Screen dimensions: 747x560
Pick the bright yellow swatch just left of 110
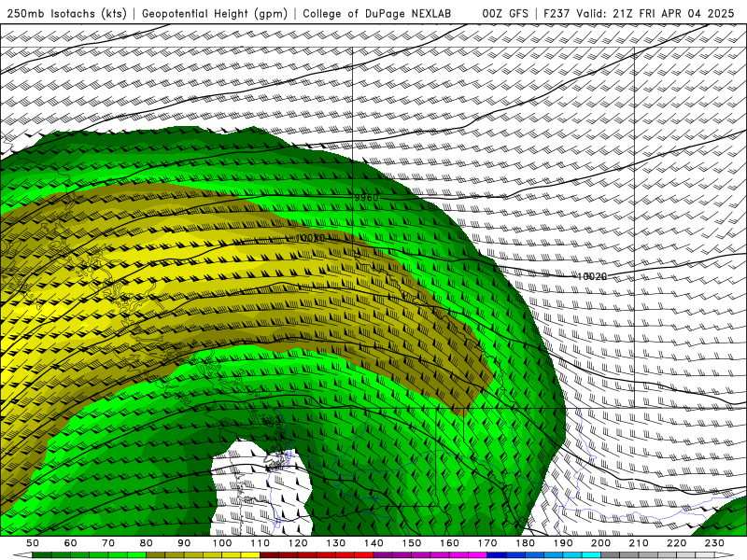click(x=250, y=555)
